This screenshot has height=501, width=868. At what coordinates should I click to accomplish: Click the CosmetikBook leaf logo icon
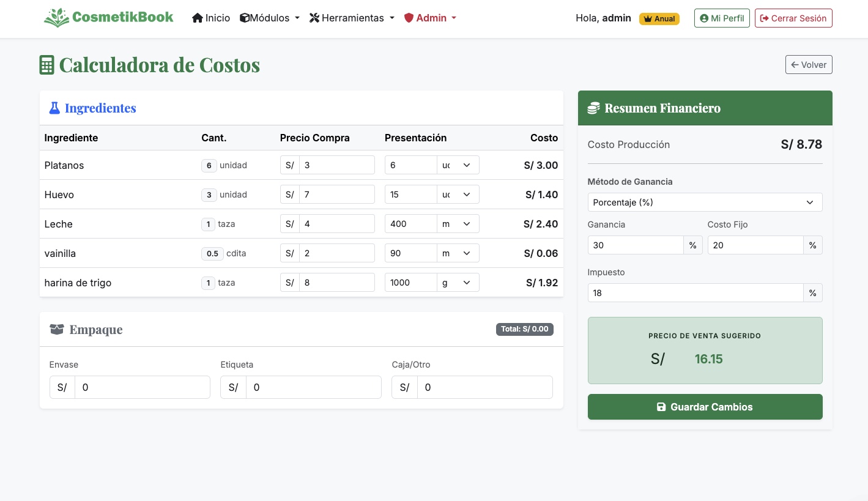pos(56,18)
